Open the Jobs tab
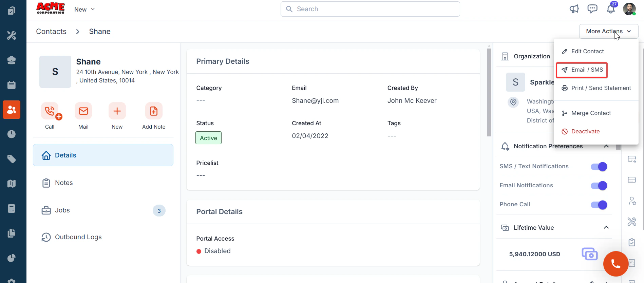This screenshot has width=644, height=283. point(103,210)
